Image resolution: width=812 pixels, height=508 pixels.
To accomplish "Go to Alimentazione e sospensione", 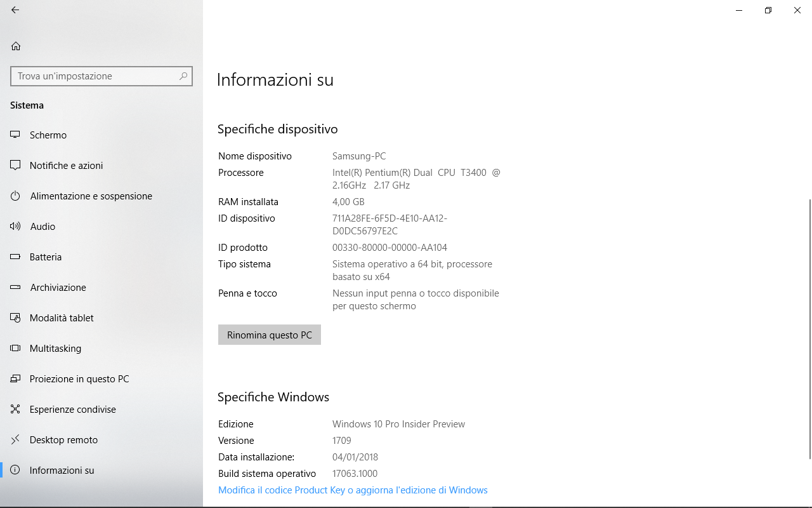I will coord(101,196).
